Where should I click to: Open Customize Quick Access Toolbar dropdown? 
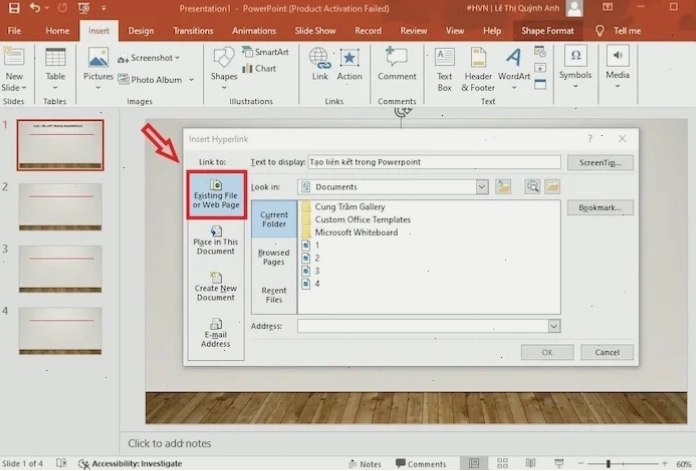point(103,8)
